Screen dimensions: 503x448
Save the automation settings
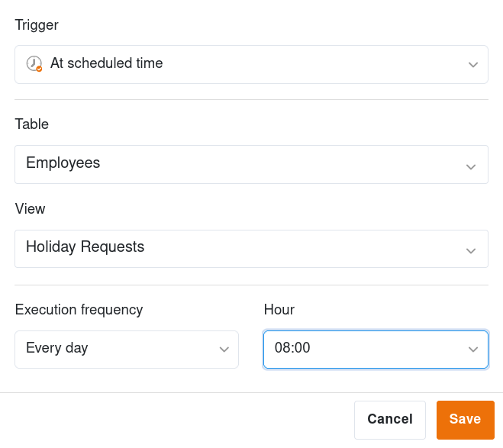pyautogui.click(x=465, y=419)
